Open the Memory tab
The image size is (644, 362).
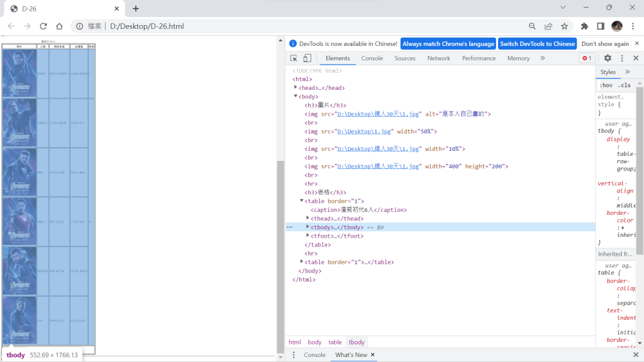click(518, 58)
